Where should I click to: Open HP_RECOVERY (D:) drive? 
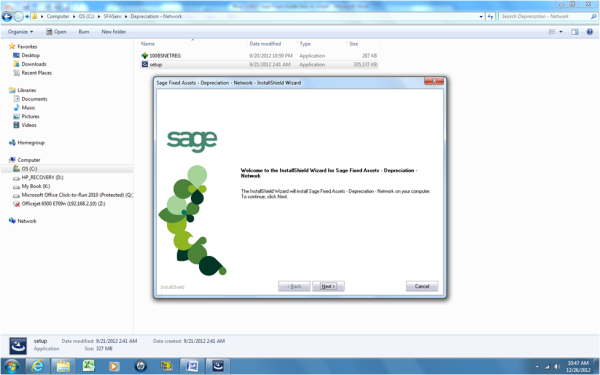(x=42, y=178)
